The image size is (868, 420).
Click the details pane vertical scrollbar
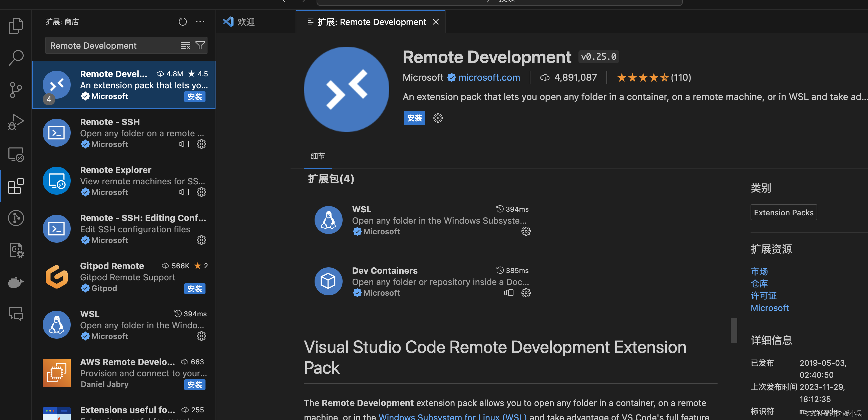click(734, 330)
